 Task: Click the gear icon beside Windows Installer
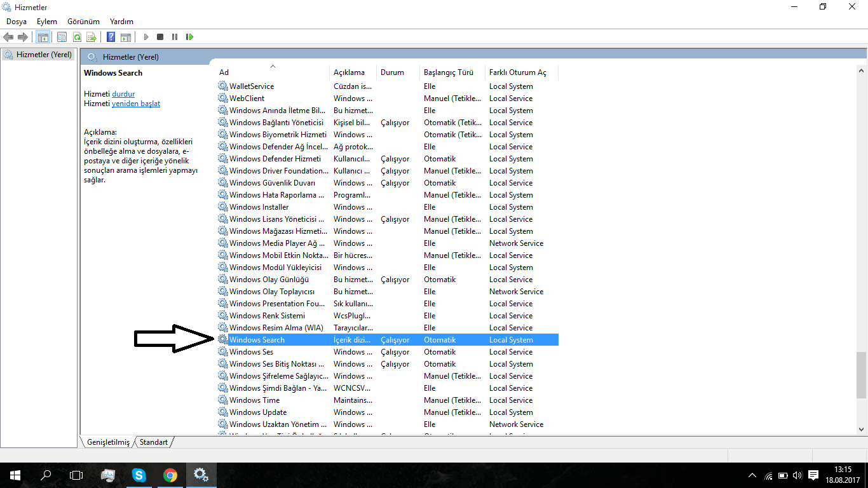(x=223, y=207)
